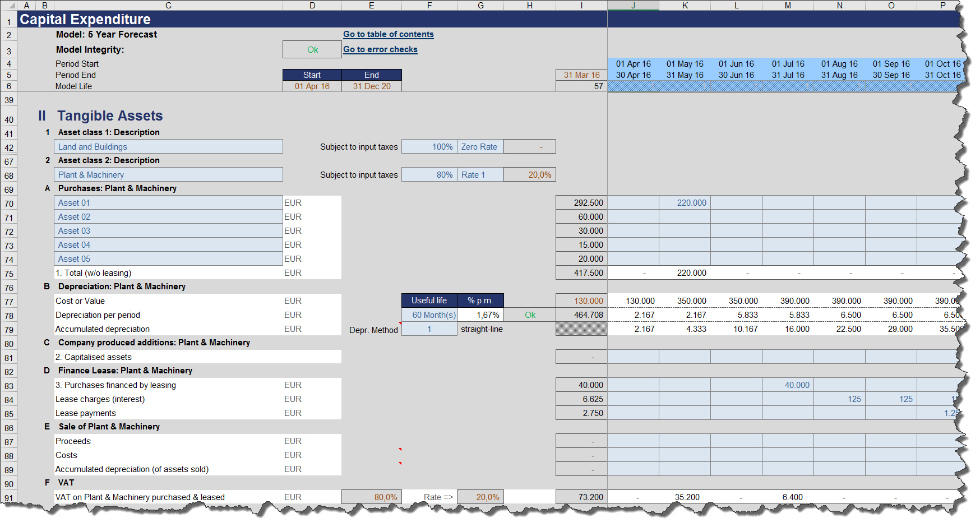Click column header D
This screenshot has width=980, height=527.
click(312, 5)
